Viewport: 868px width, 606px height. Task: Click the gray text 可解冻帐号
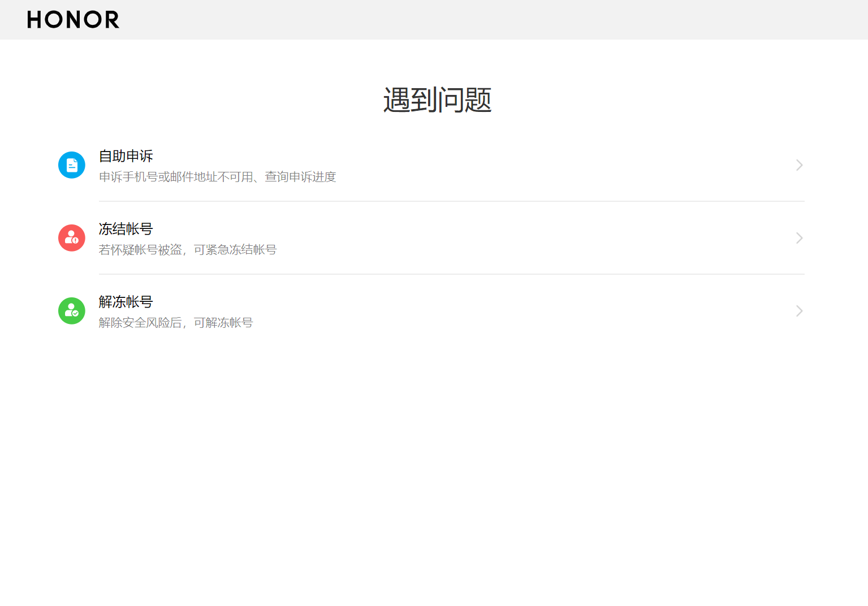223,323
